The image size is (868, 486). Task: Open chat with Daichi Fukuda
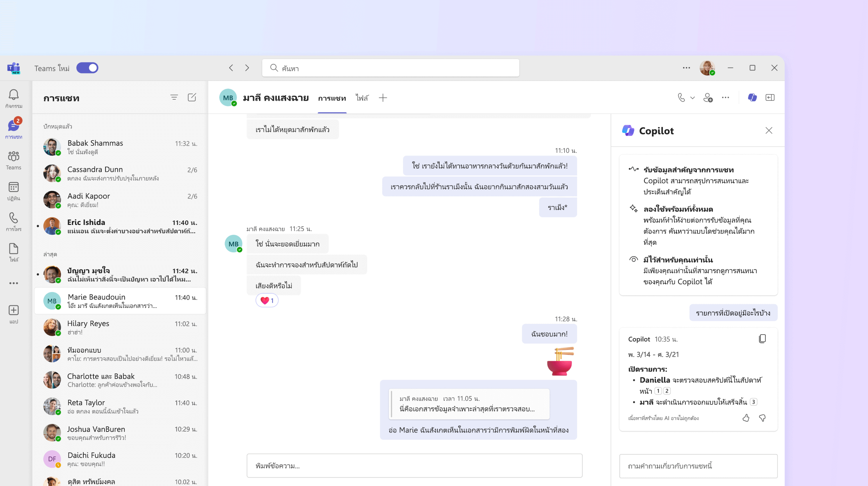pos(120,459)
